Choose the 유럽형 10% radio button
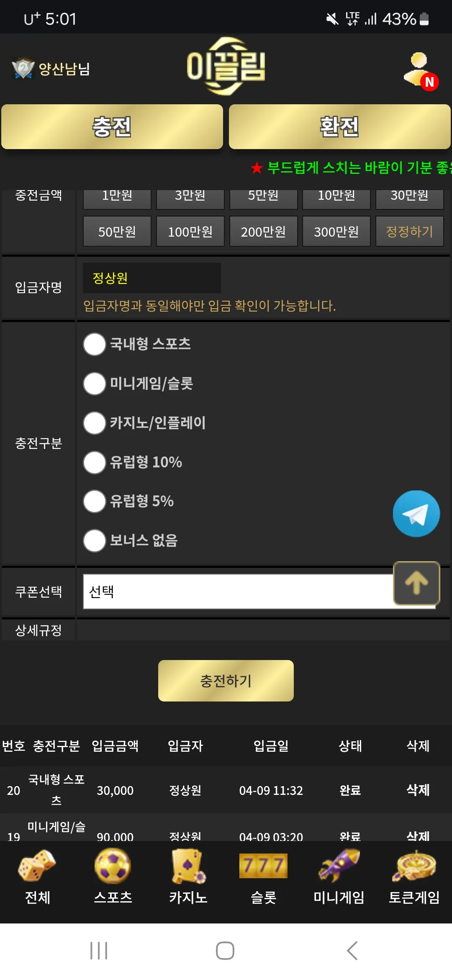 coord(95,462)
